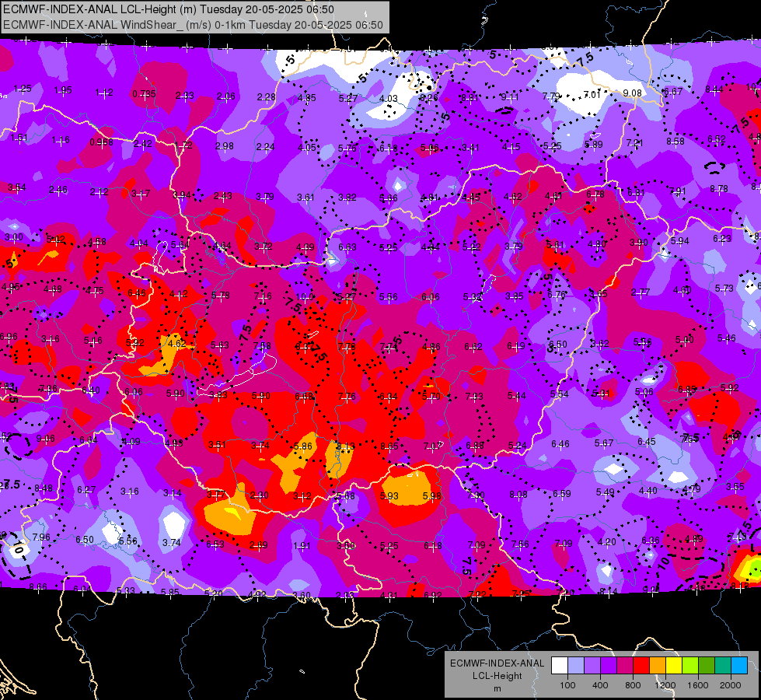Click the wind shear value 9.08
761x700 pixels.
[x=633, y=93]
